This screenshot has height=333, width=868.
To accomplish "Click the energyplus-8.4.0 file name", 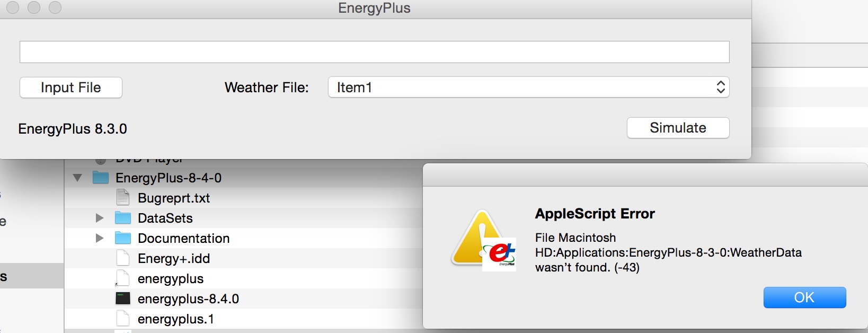I will [x=188, y=299].
